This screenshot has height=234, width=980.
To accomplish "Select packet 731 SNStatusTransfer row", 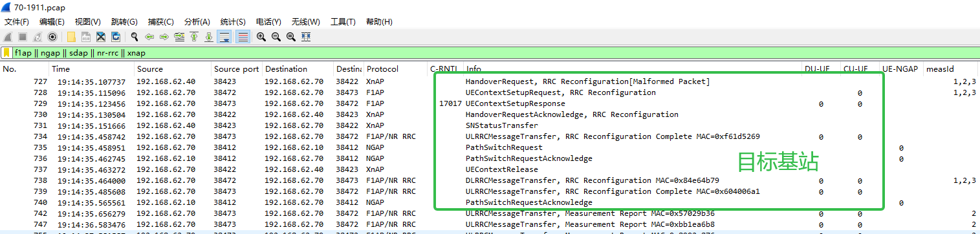I will click(x=490, y=125).
